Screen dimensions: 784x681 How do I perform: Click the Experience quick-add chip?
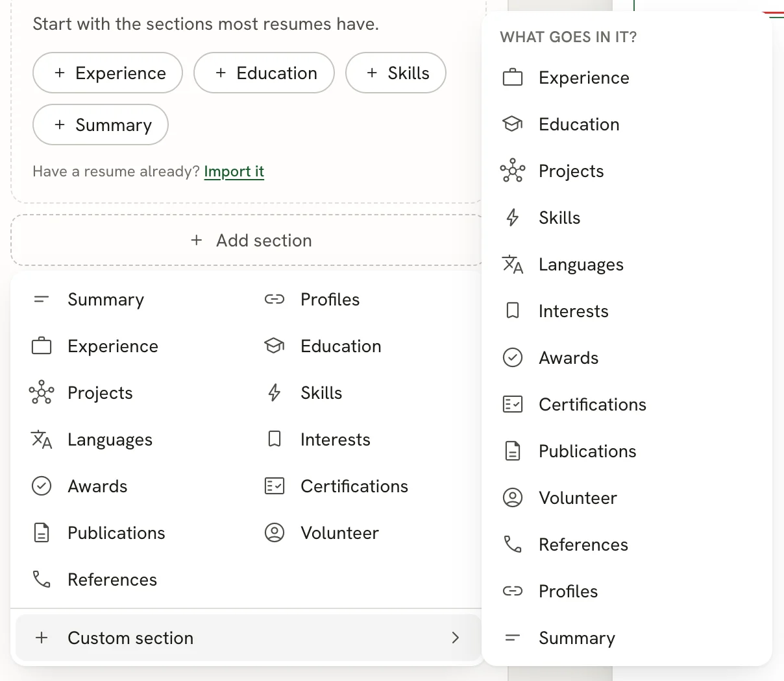pos(108,73)
